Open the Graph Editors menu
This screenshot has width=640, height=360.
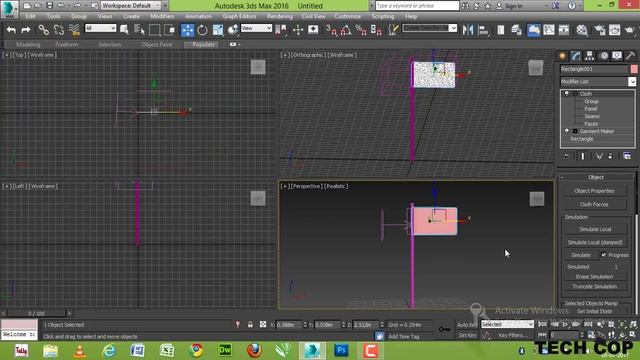point(239,16)
